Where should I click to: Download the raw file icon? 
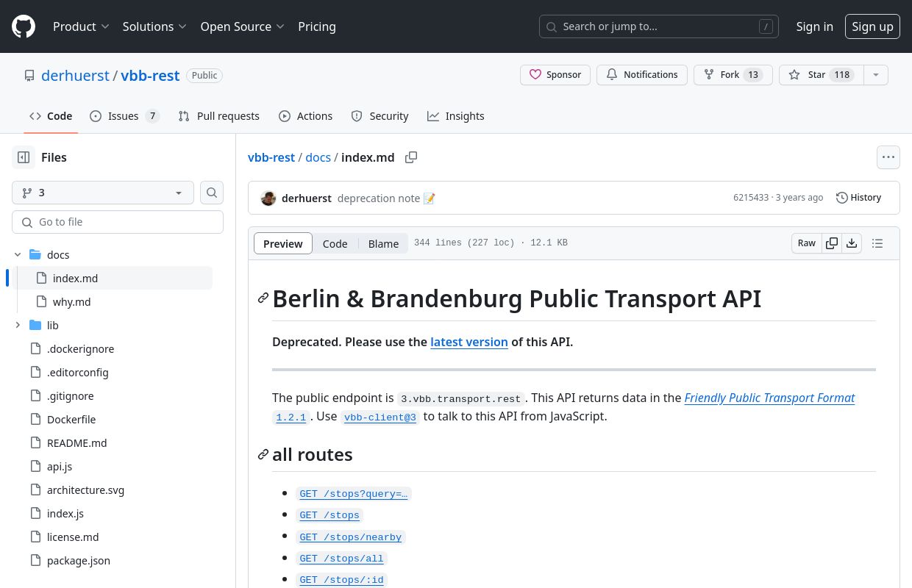pyautogui.click(x=852, y=243)
